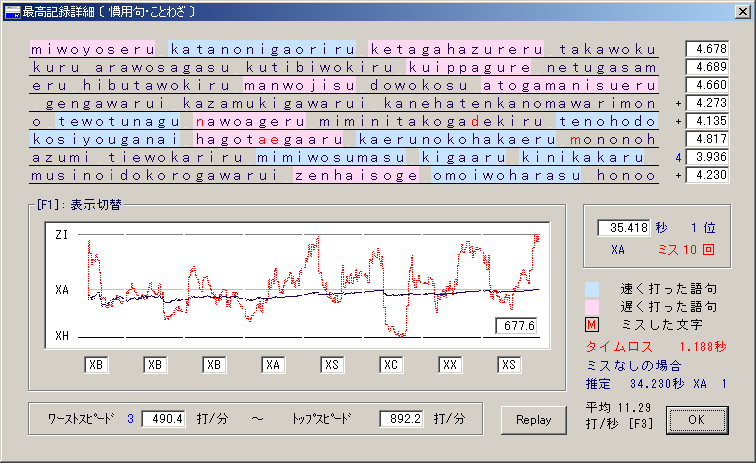Screen dimensions: 756x463
Task: Click the 892.2 top speed field
Action: 401,419
